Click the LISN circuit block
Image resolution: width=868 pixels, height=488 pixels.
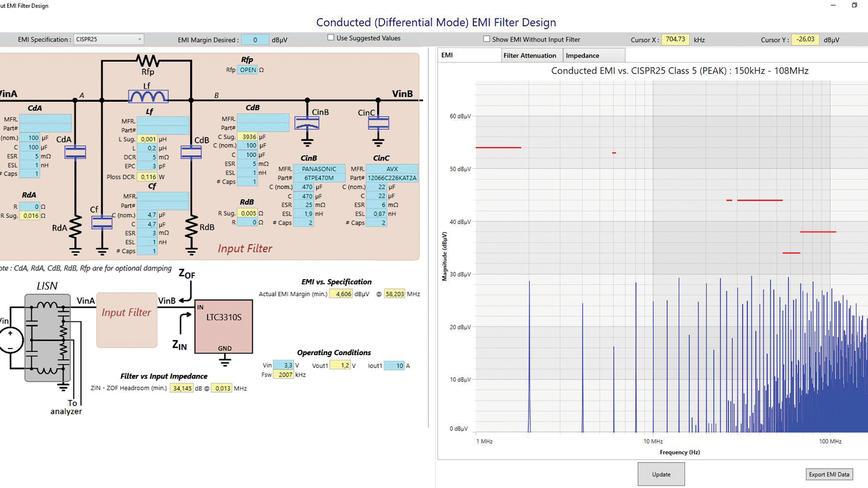(x=47, y=337)
